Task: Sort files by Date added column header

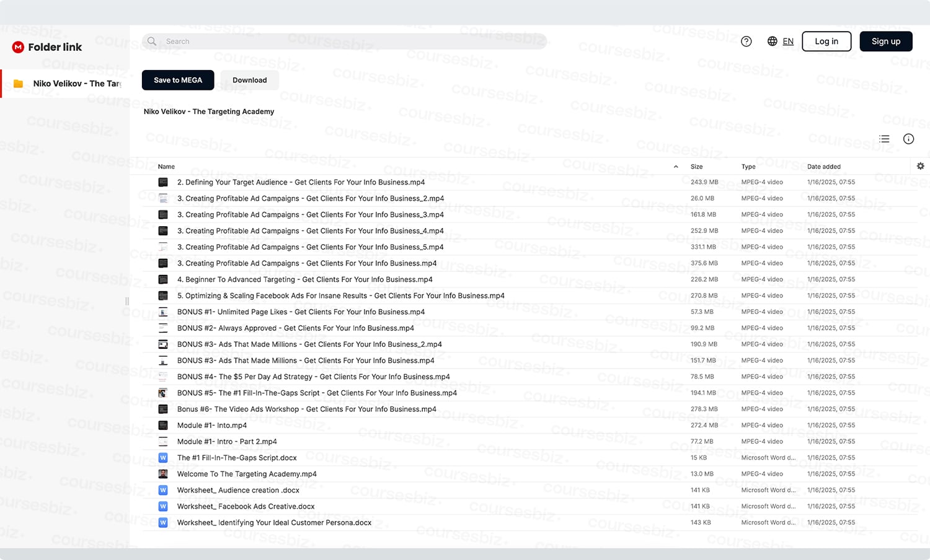Action: coord(824,167)
